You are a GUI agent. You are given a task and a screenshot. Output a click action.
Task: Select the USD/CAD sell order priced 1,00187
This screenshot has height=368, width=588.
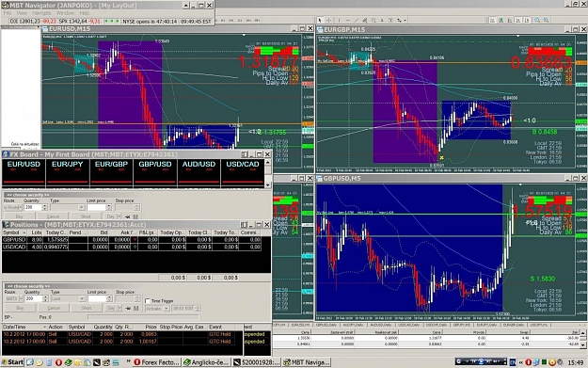pos(122,342)
